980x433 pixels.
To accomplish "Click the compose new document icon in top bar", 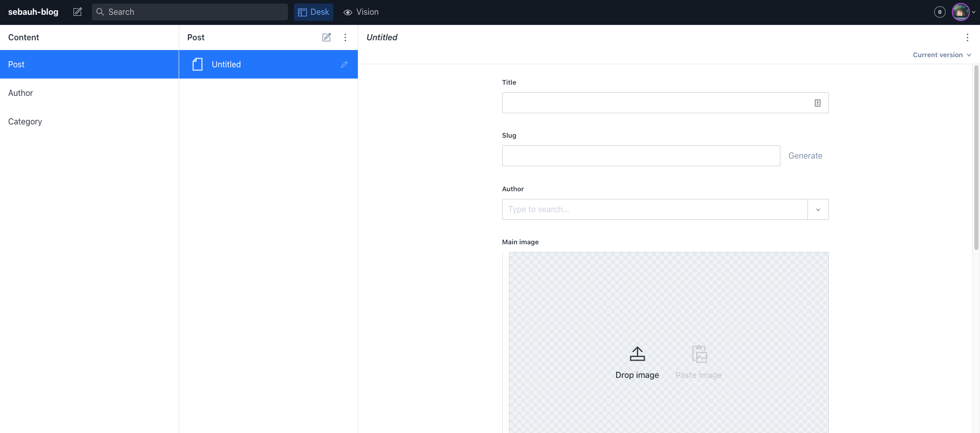I will (78, 12).
